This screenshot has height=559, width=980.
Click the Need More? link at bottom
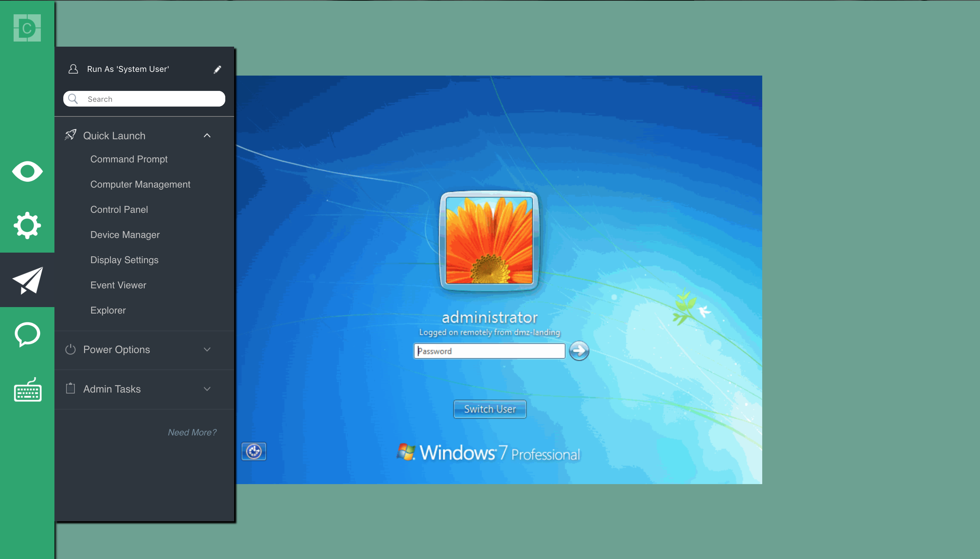193,432
